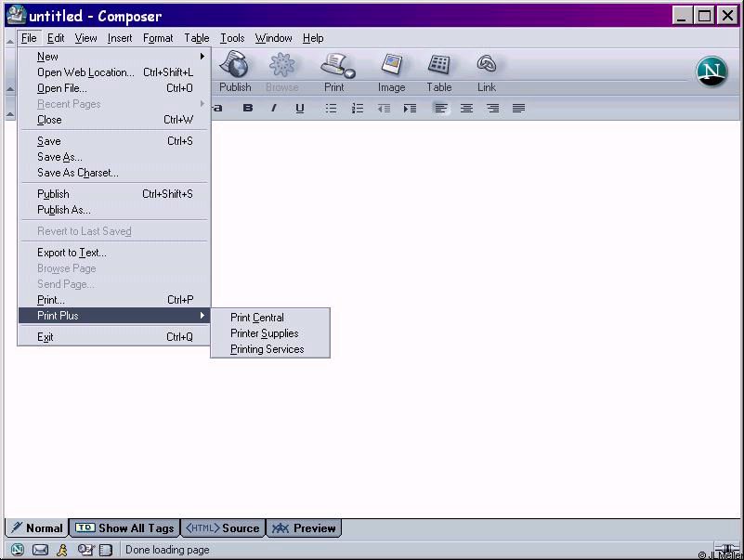Select Close in the File menu
Viewport: 744px width, 560px height.
point(114,120)
